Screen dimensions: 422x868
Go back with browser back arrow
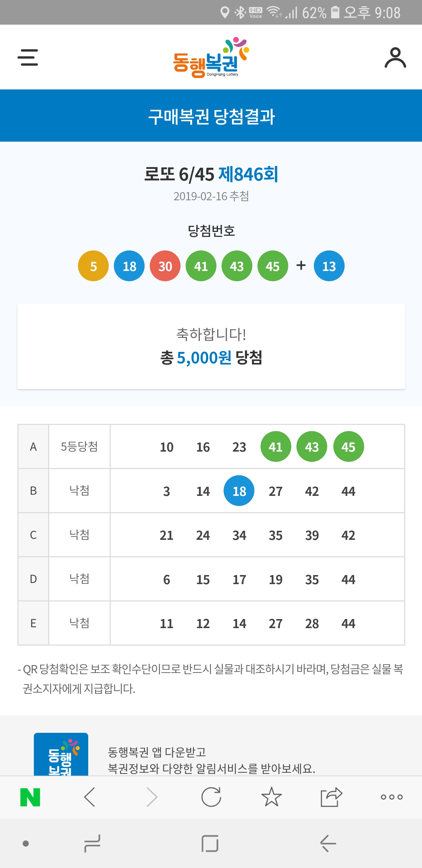(x=90, y=797)
